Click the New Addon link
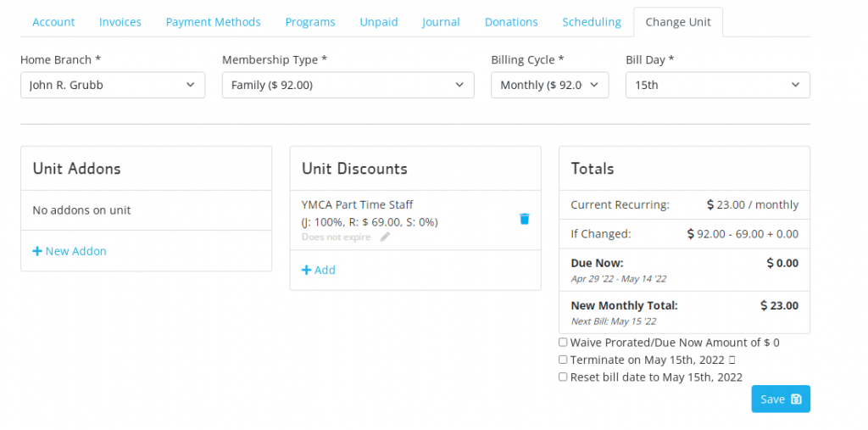868x430 pixels. click(70, 251)
